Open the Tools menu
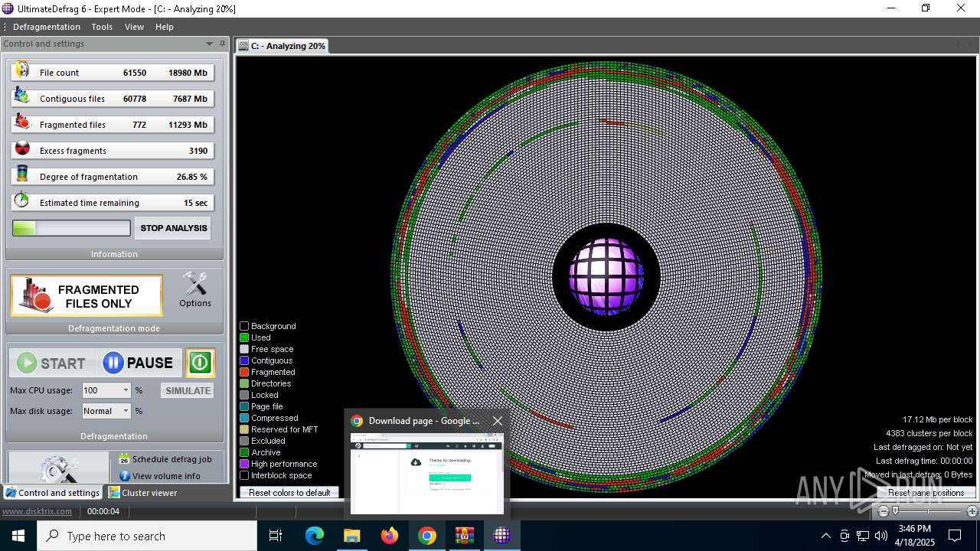Image resolution: width=980 pixels, height=551 pixels. tap(102, 27)
